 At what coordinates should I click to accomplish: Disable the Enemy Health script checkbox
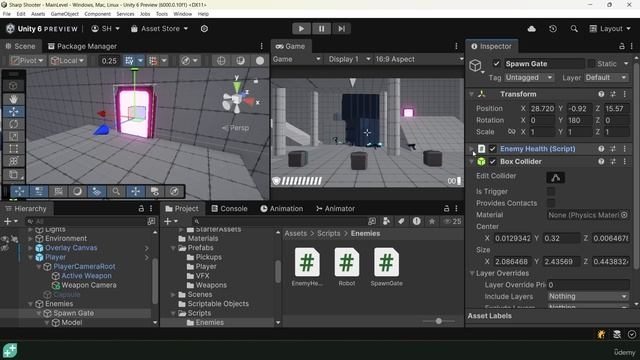click(x=493, y=149)
